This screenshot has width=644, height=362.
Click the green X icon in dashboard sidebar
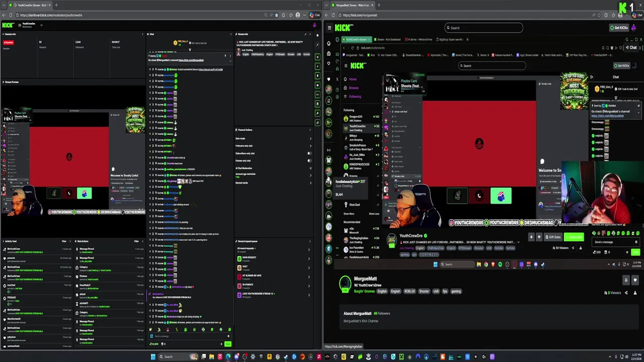(317, 57)
